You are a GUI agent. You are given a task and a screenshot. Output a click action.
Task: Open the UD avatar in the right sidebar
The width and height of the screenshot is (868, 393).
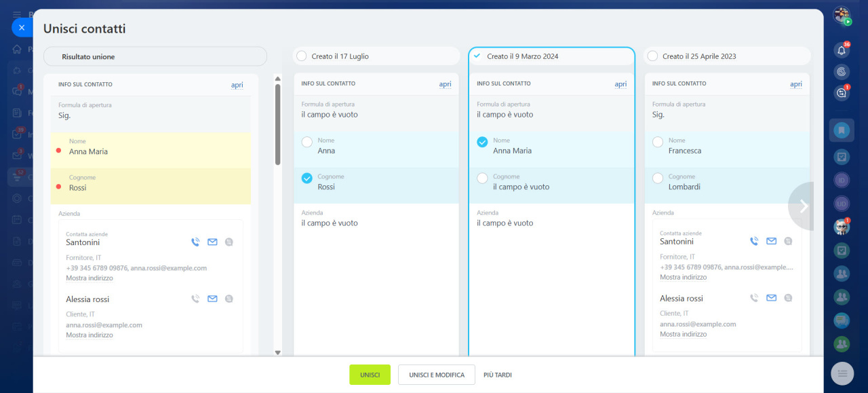point(842,204)
